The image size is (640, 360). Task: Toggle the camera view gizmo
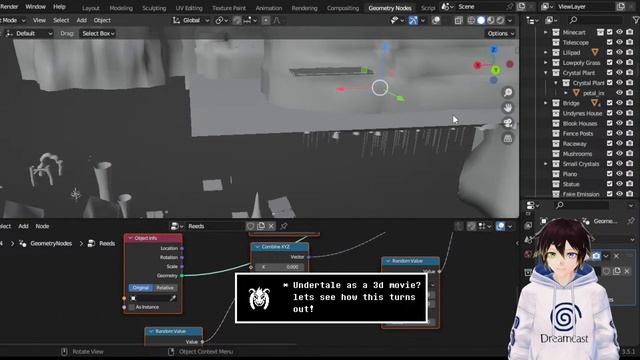pos(508,123)
